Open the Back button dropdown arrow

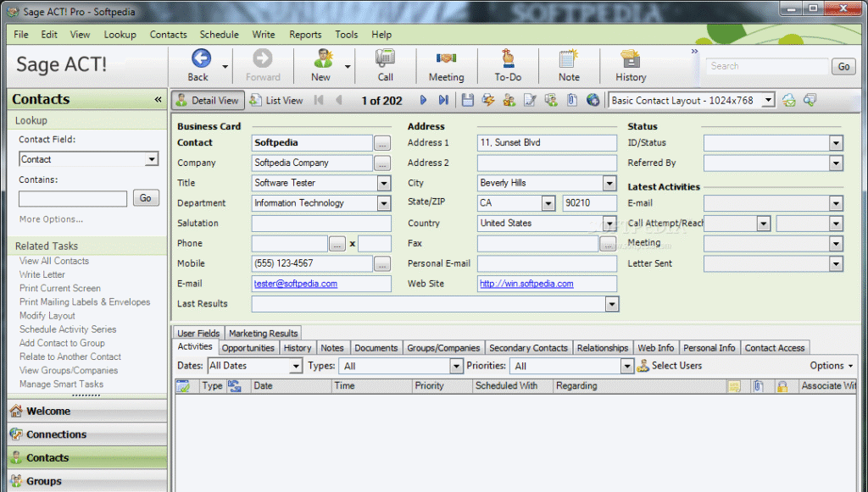225,66
